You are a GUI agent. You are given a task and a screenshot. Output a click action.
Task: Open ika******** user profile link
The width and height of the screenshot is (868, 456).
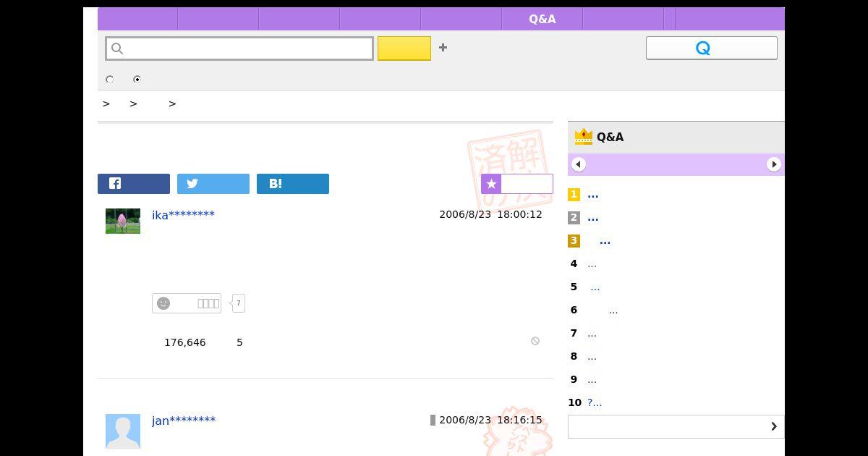184,215
